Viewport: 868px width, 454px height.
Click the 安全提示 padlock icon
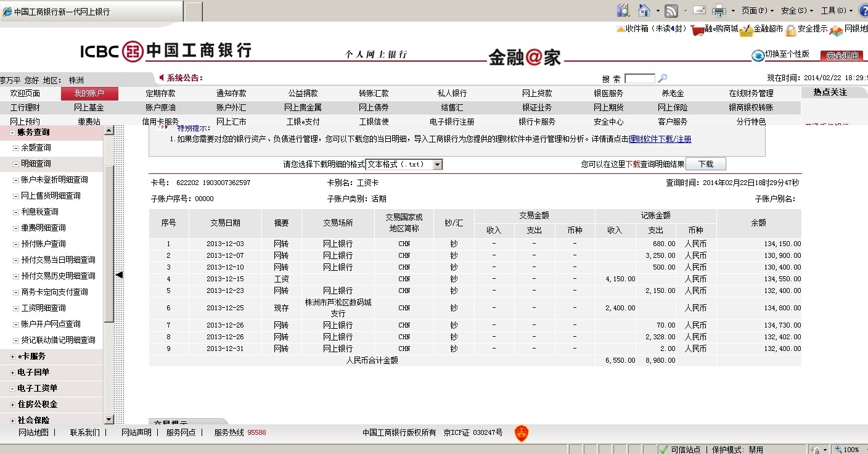(790, 30)
